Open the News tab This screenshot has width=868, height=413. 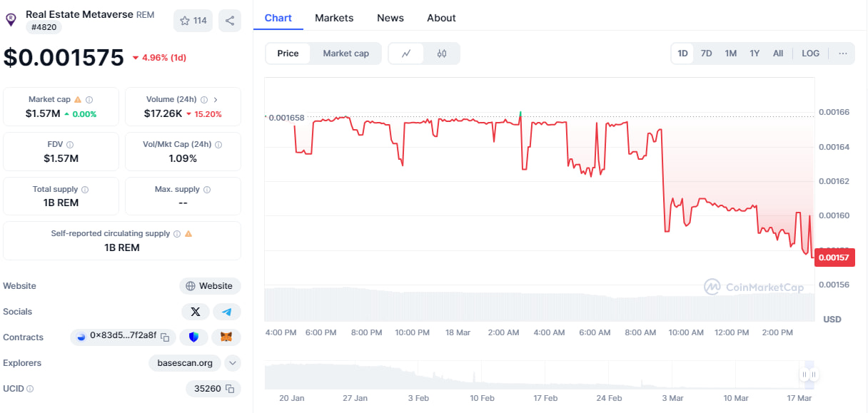click(390, 18)
